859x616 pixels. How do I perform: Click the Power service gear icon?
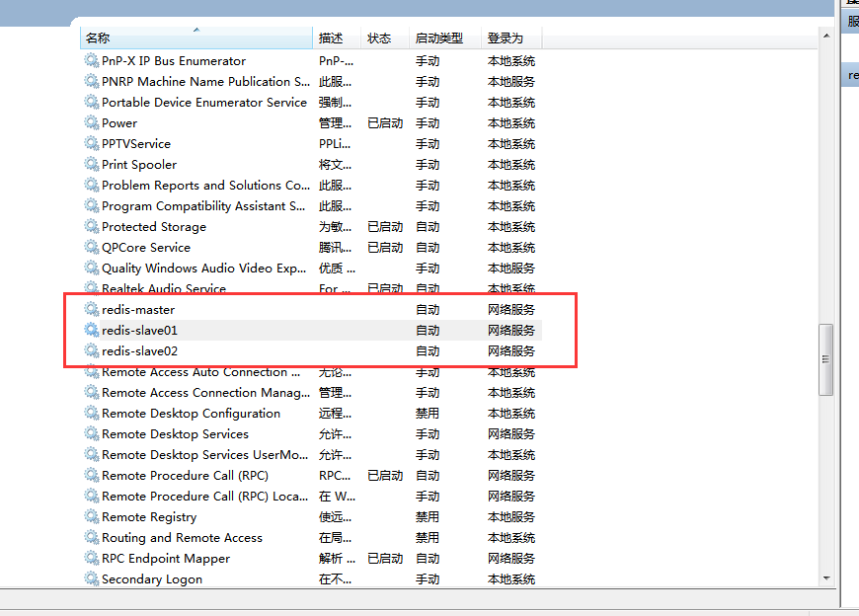tap(92, 122)
